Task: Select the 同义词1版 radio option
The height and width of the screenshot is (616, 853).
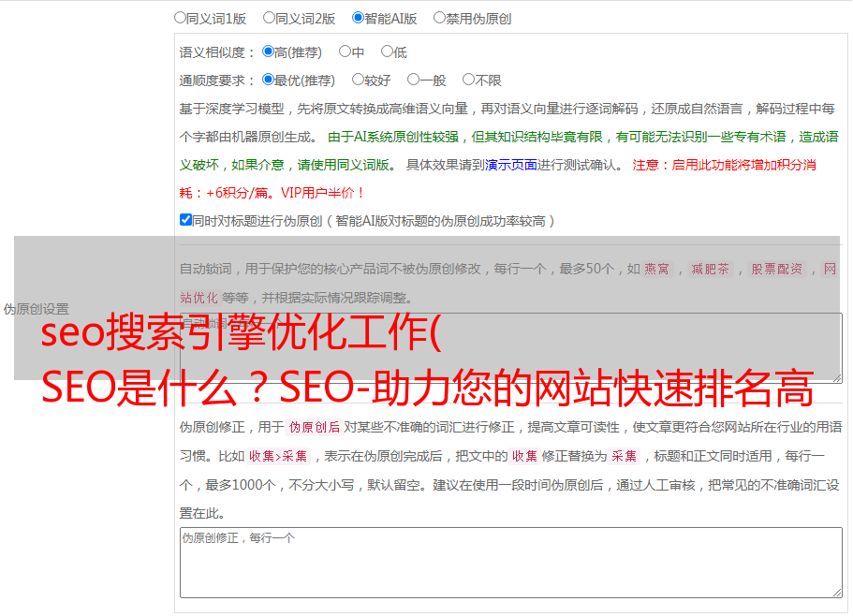Action: (x=180, y=18)
